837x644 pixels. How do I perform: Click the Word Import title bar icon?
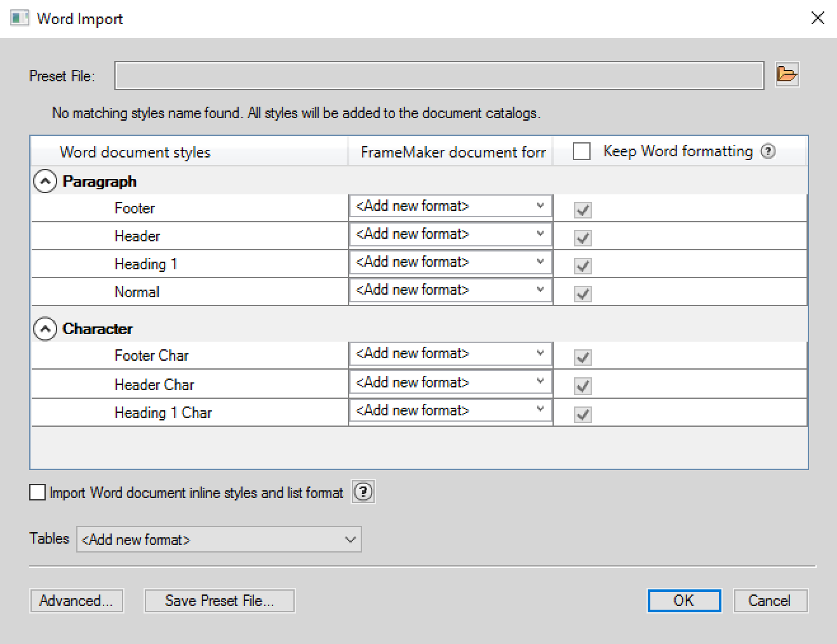click(19, 18)
